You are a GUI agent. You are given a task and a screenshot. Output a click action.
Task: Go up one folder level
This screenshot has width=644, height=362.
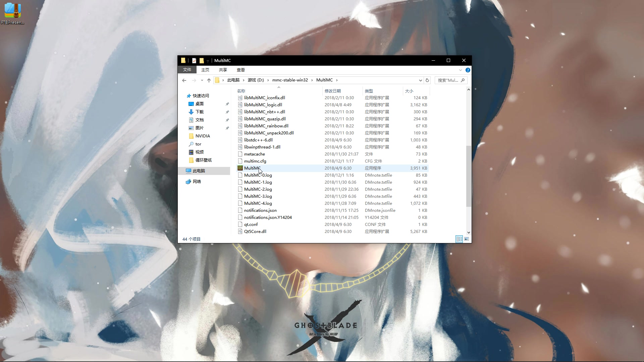tap(209, 80)
